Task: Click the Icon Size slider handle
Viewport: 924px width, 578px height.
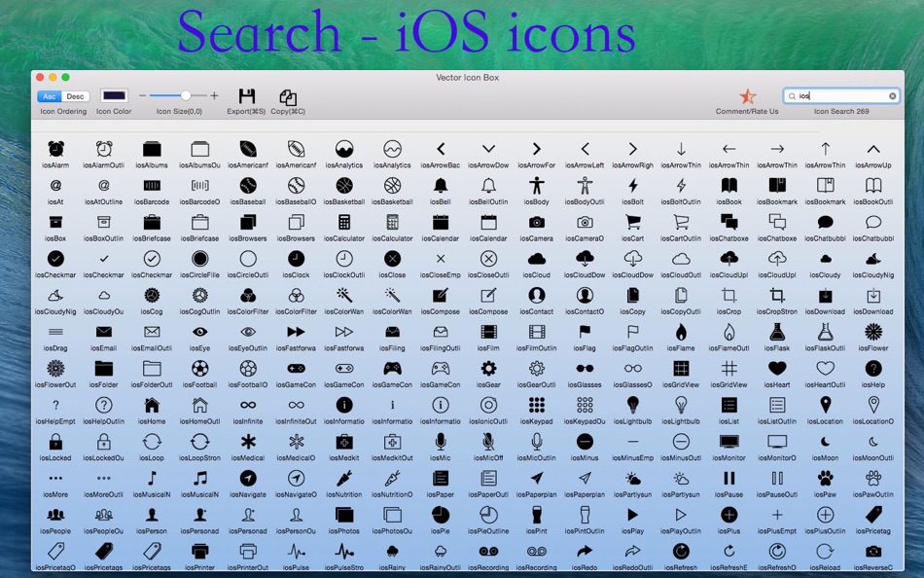Action: tap(186, 95)
